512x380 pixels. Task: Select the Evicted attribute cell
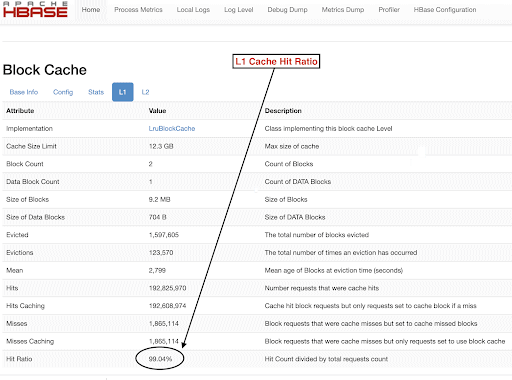click(17, 235)
